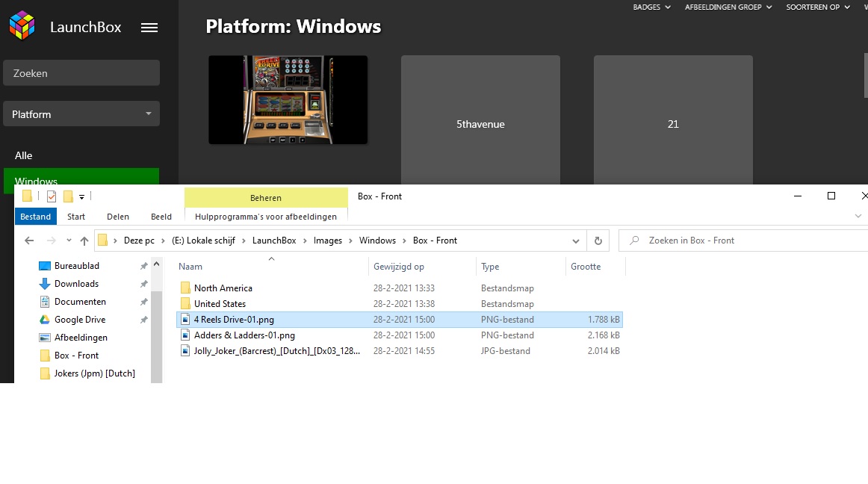This screenshot has height=484, width=868.
Task: Click Windows in the address path
Action: [x=377, y=241]
